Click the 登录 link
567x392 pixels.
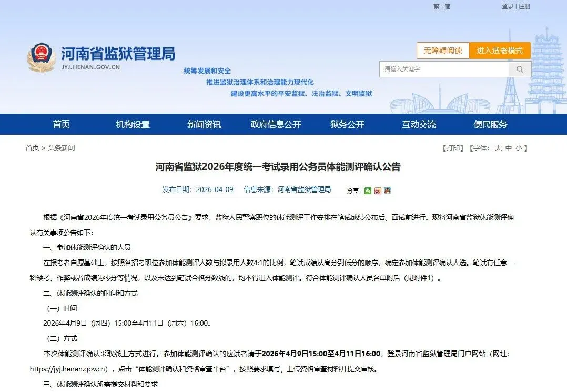pyautogui.click(x=508, y=6)
